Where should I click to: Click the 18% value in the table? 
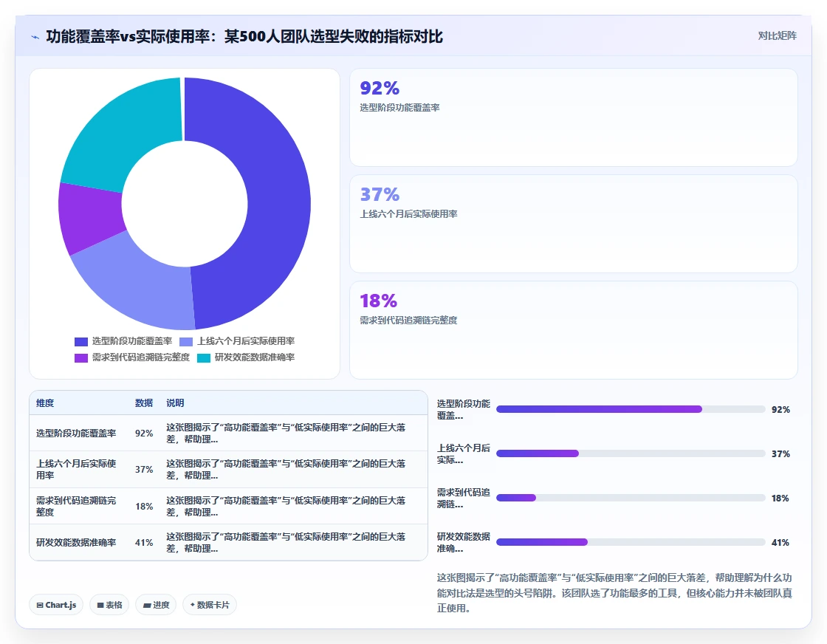coord(144,507)
